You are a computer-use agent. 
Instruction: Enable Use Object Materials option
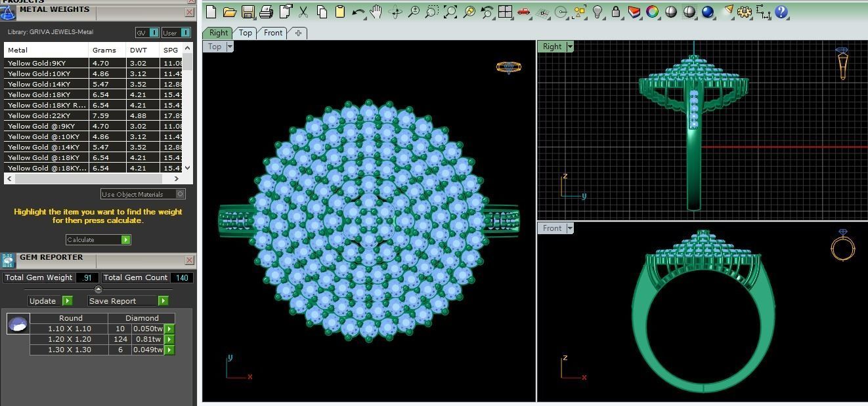tap(143, 194)
